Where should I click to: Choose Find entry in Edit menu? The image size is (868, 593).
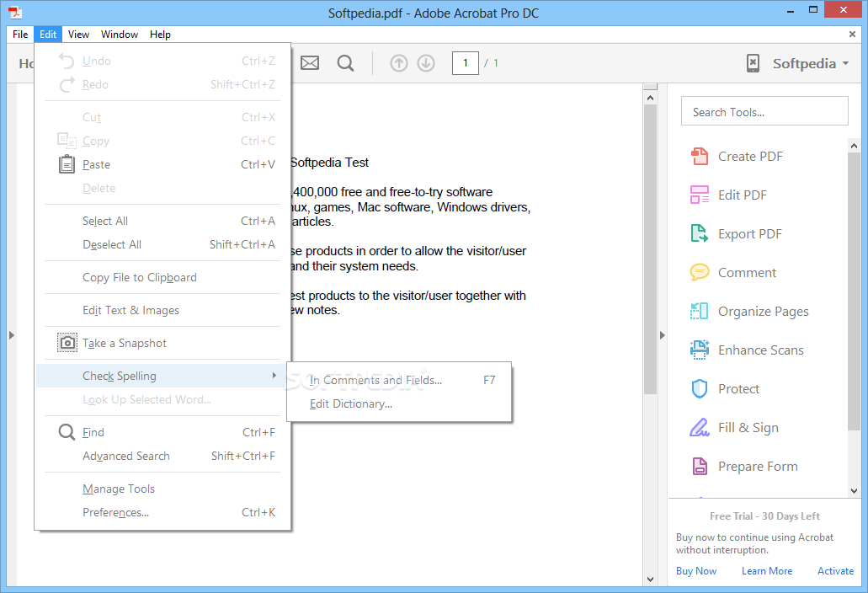[x=162, y=432]
